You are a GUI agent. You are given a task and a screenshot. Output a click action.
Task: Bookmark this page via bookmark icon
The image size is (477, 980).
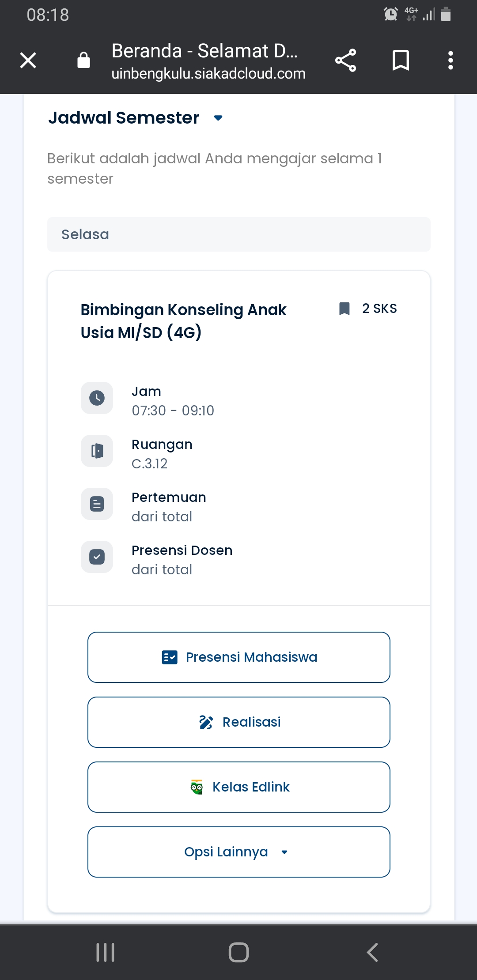click(401, 60)
